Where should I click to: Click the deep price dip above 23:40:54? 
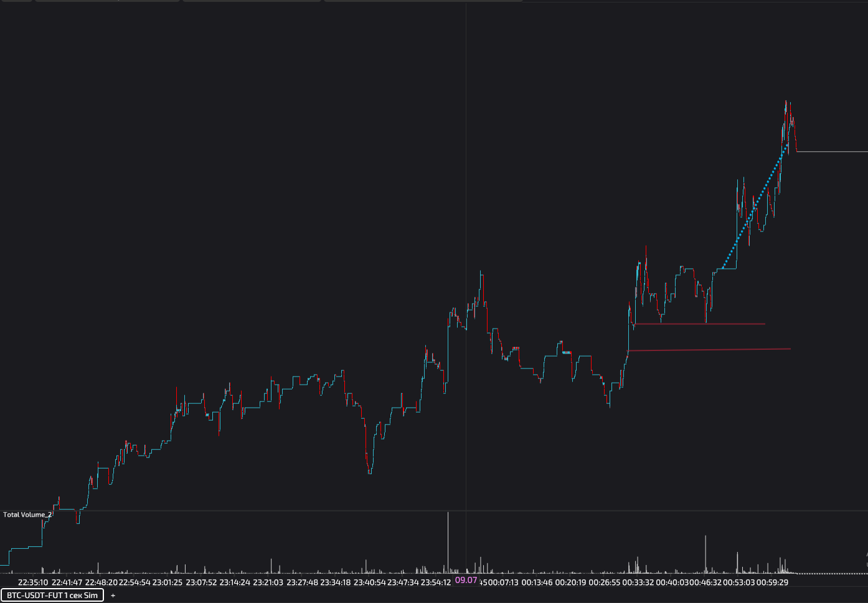pos(370,470)
